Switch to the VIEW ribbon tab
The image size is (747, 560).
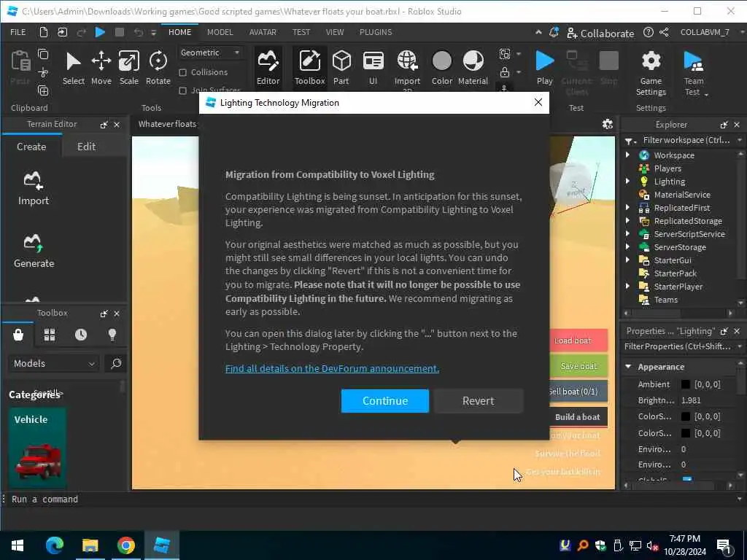334,32
